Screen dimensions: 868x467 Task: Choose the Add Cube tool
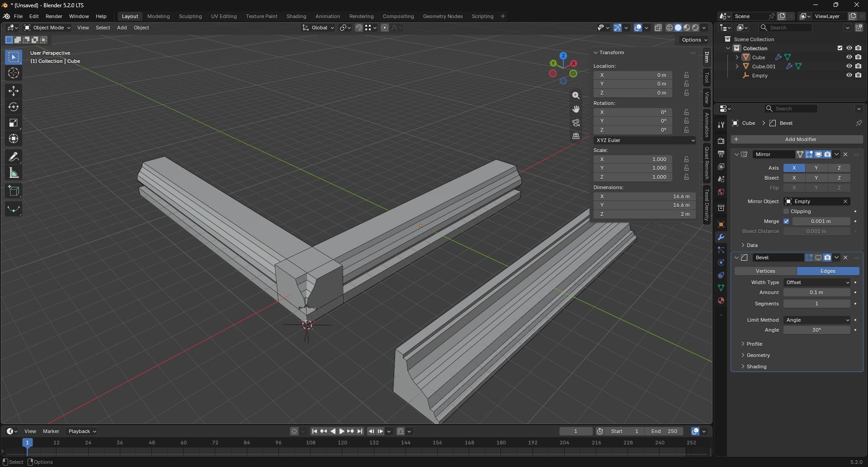click(x=14, y=191)
